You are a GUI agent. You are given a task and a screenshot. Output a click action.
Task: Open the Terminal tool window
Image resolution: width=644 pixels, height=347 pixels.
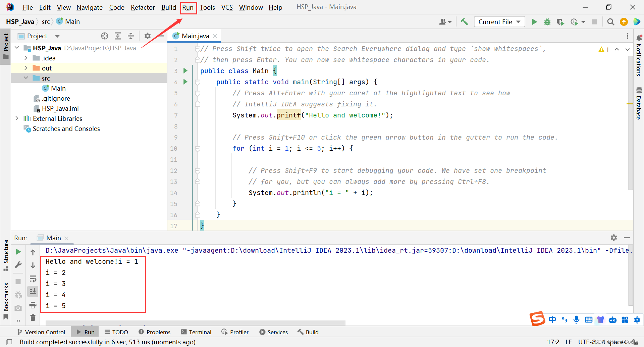pyautogui.click(x=196, y=332)
